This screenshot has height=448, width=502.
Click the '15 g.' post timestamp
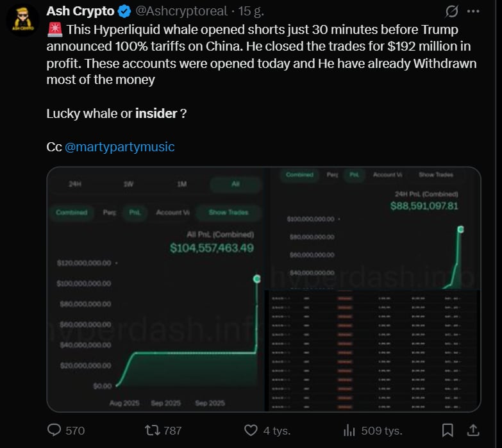click(x=251, y=12)
